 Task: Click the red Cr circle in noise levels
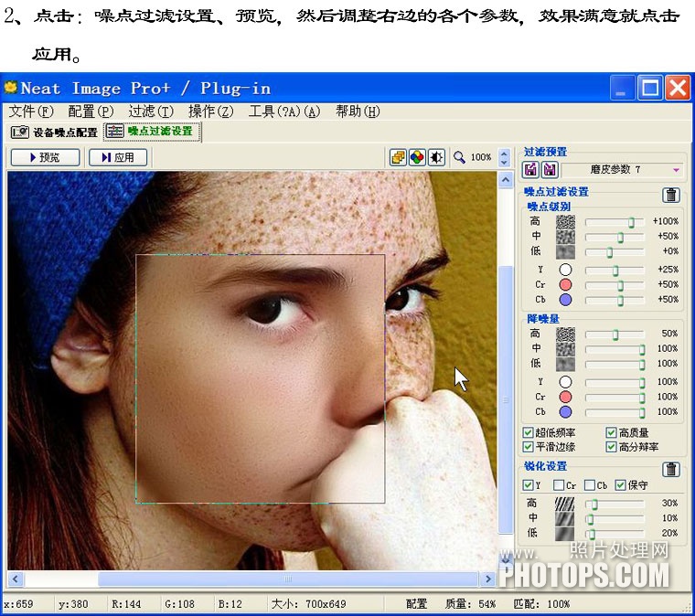coord(565,285)
